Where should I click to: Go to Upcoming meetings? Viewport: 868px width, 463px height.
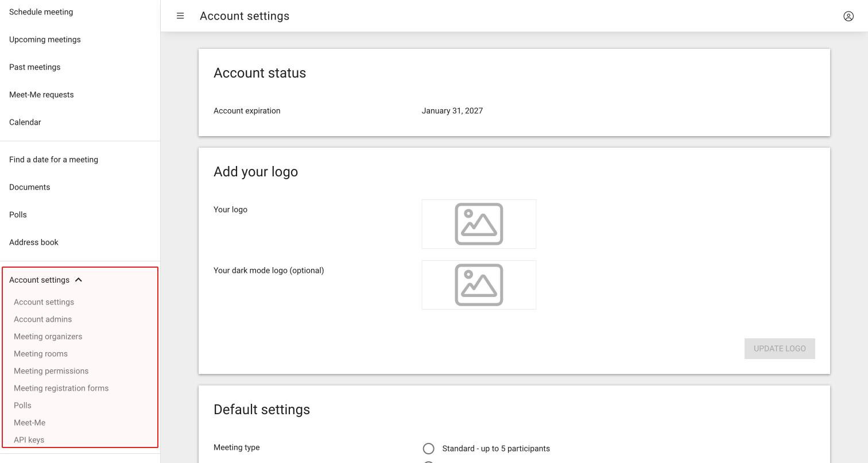point(45,40)
